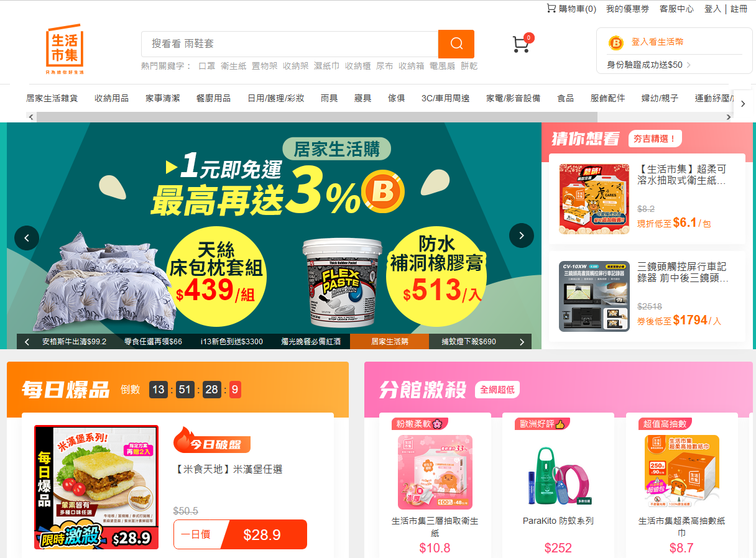Click hot keyword 衛生紙
The image size is (756, 558).
point(234,66)
